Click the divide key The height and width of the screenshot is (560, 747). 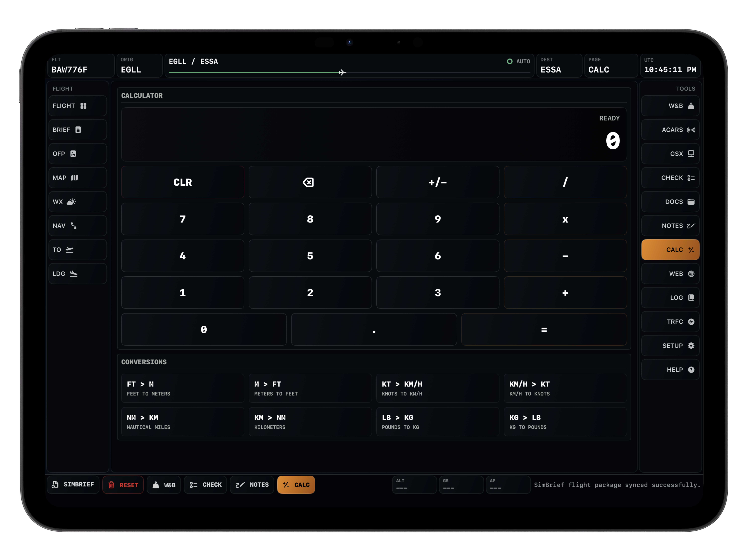point(565,182)
